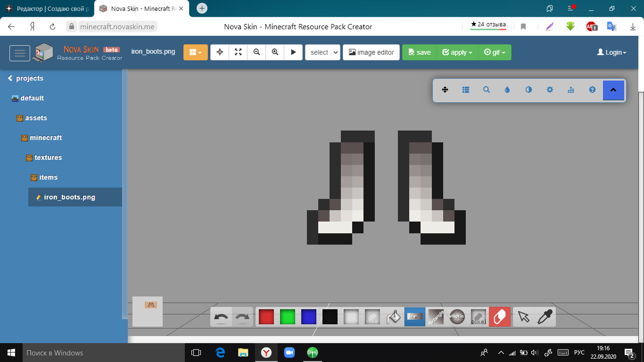The image size is (644, 362).
Task: Click the undo arrow in drawing toolbar
Action: [221, 317]
